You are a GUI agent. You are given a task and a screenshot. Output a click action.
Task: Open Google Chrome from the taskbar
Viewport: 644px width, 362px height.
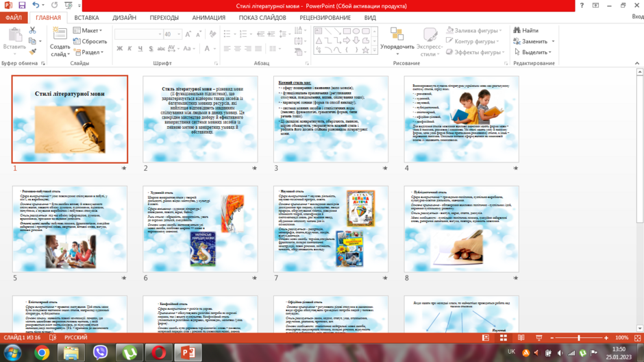(x=42, y=352)
